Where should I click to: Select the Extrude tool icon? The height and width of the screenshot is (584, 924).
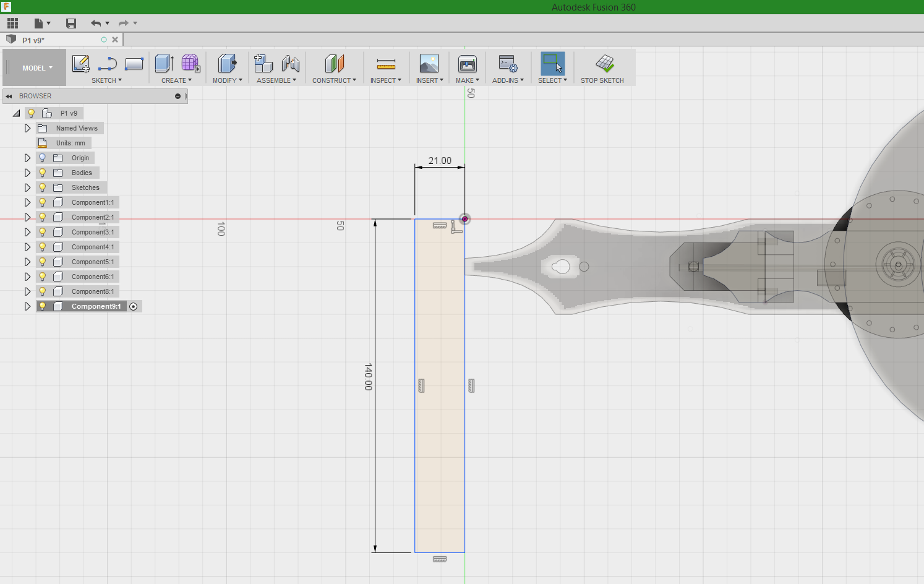click(x=164, y=63)
